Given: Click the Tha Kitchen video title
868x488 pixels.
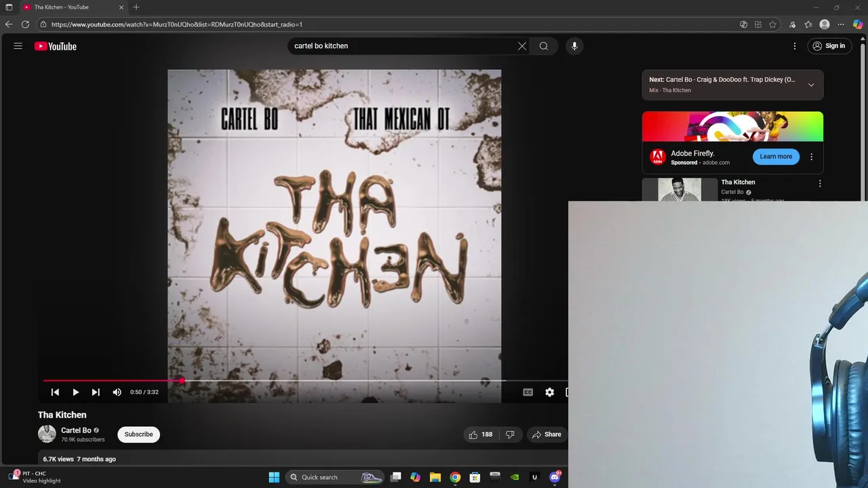Looking at the screenshot, I should 62,415.
